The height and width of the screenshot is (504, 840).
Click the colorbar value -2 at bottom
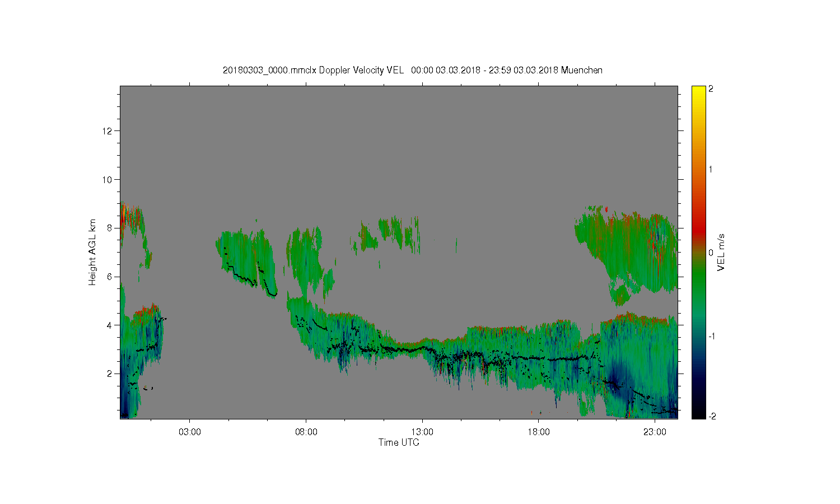pyautogui.click(x=711, y=416)
